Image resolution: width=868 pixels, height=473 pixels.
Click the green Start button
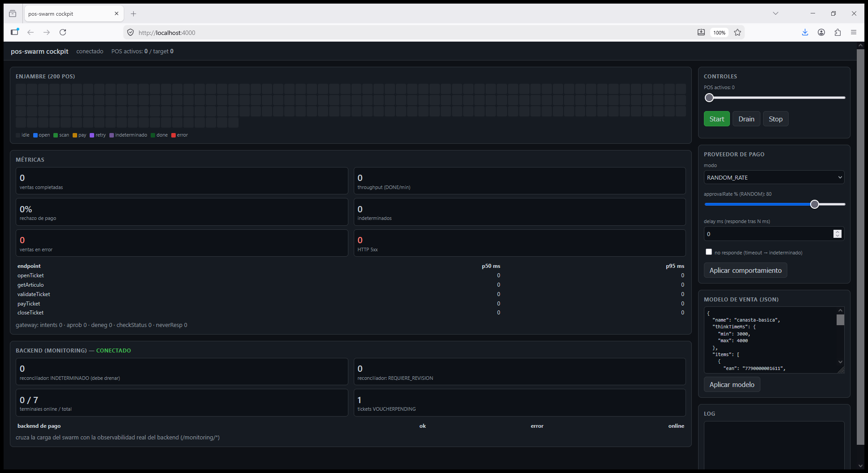(716, 119)
